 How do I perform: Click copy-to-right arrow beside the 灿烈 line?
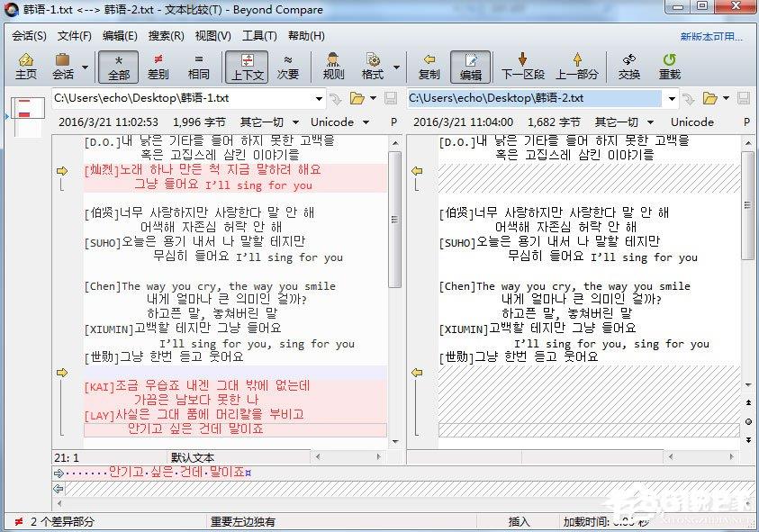click(x=62, y=171)
